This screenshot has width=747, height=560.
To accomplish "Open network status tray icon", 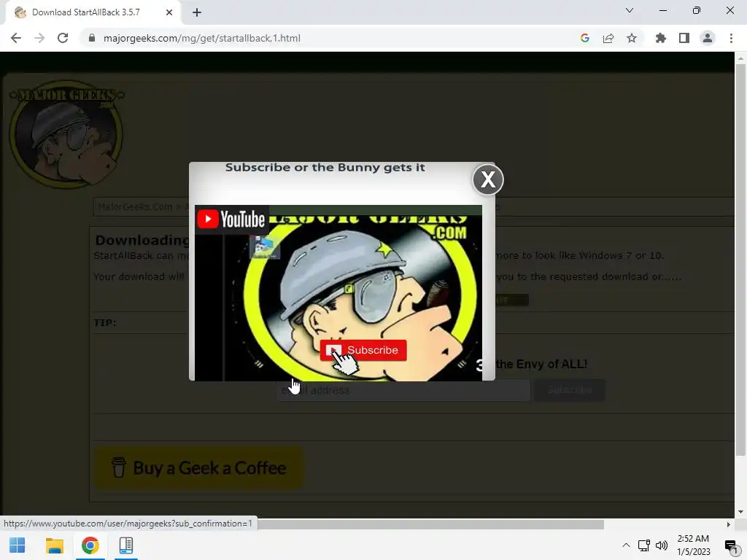I will 644,545.
